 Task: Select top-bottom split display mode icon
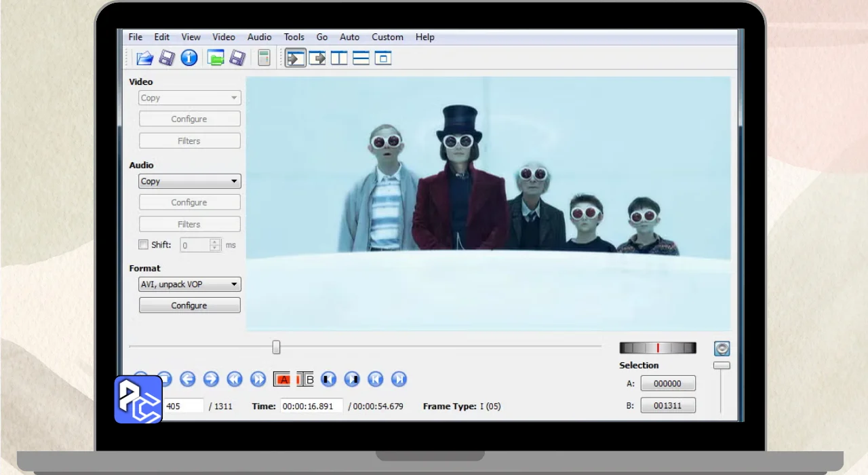(x=361, y=58)
